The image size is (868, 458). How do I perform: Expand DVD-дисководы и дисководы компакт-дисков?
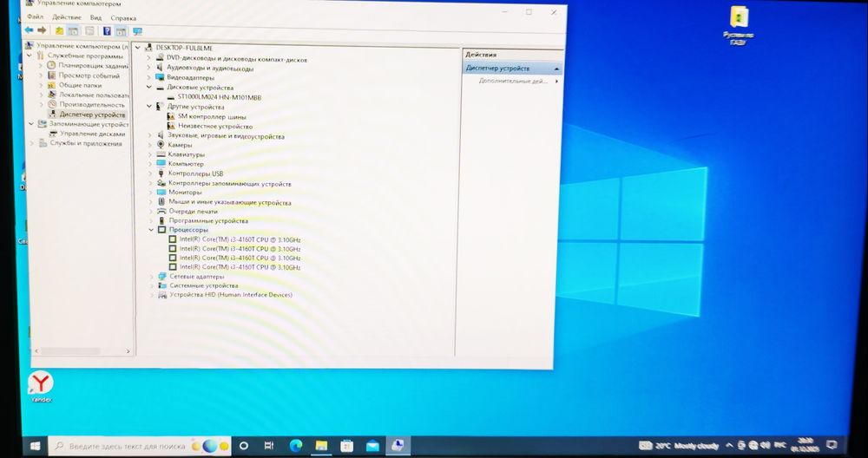click(149, 59)
